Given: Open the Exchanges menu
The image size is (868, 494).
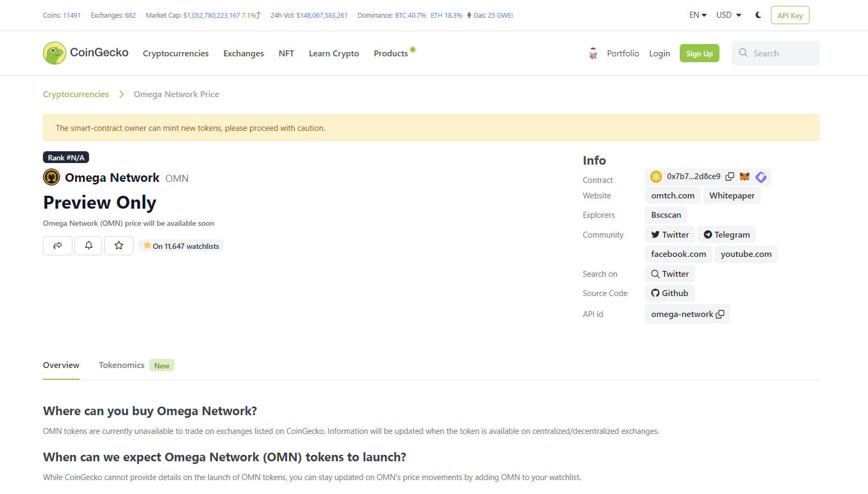Looking at the screenshot, I should [244, 54].
